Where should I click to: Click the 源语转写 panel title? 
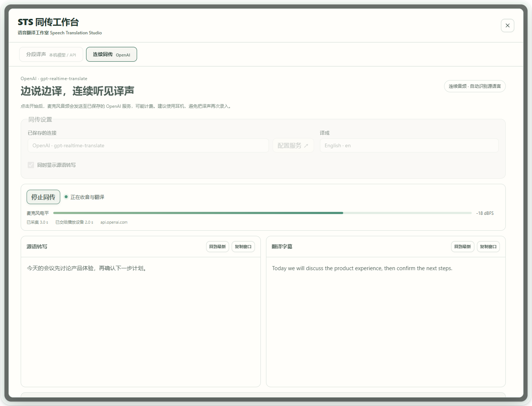37,247
